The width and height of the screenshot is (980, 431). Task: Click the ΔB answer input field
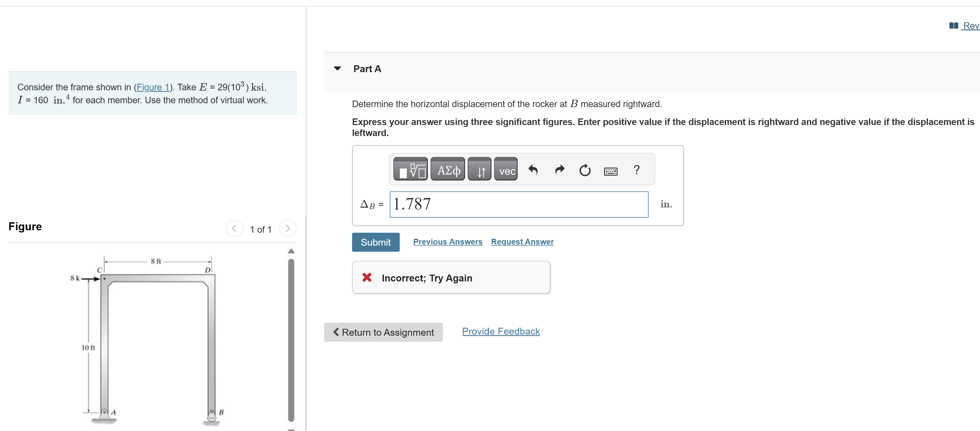tap(519, 204)
